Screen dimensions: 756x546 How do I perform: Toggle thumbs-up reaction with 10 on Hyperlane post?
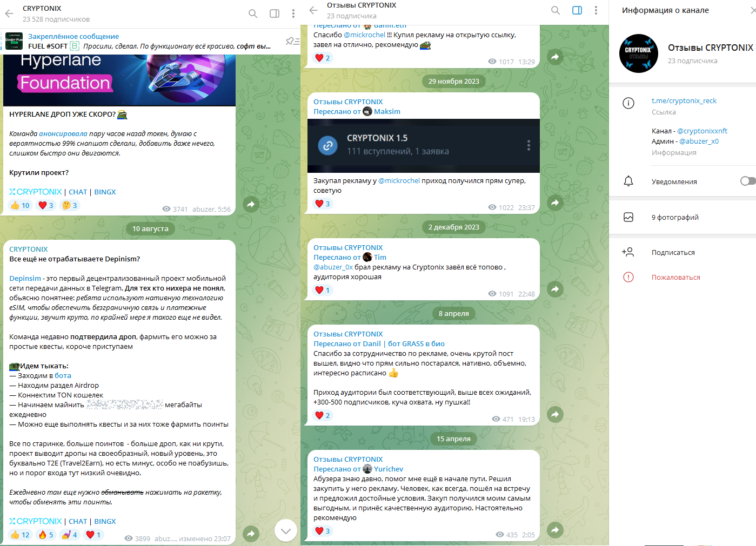21,205
